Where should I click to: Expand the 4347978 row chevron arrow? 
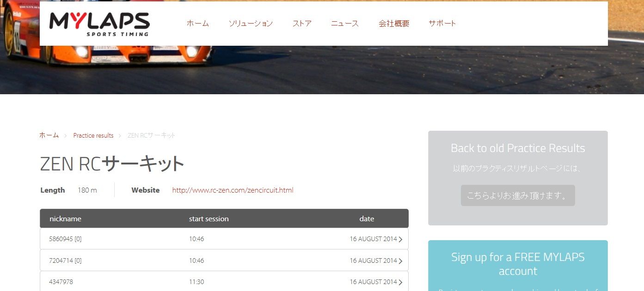click(400, 282)
